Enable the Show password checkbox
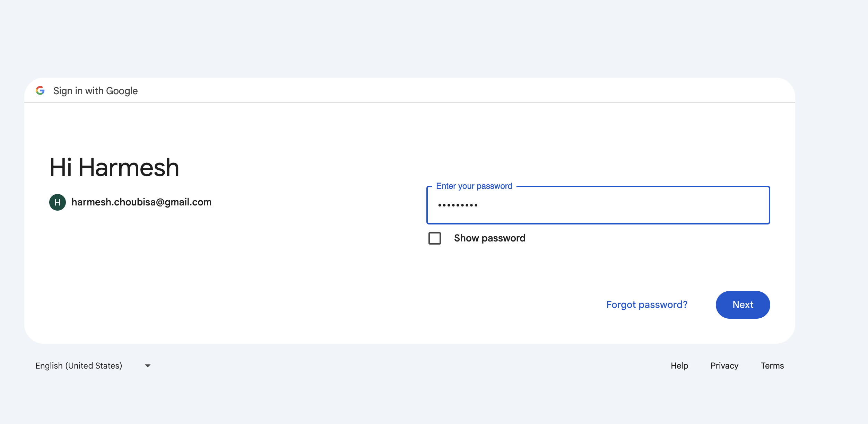Screen dimensions: 868x424 click(435, 238)
